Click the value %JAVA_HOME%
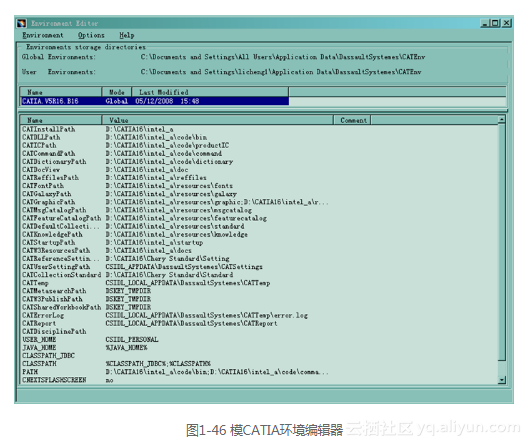 tap(126, 348)
